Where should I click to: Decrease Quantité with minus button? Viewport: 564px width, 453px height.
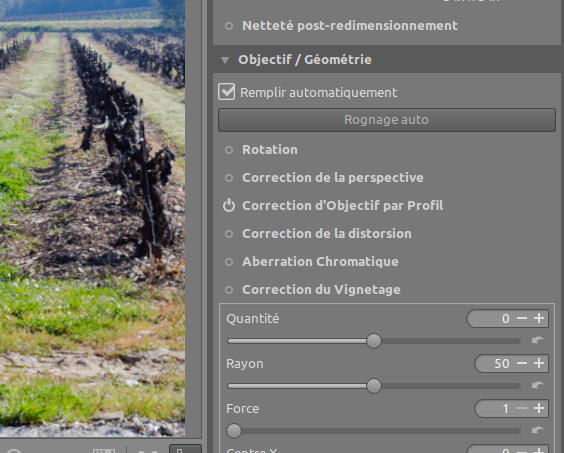522,318
